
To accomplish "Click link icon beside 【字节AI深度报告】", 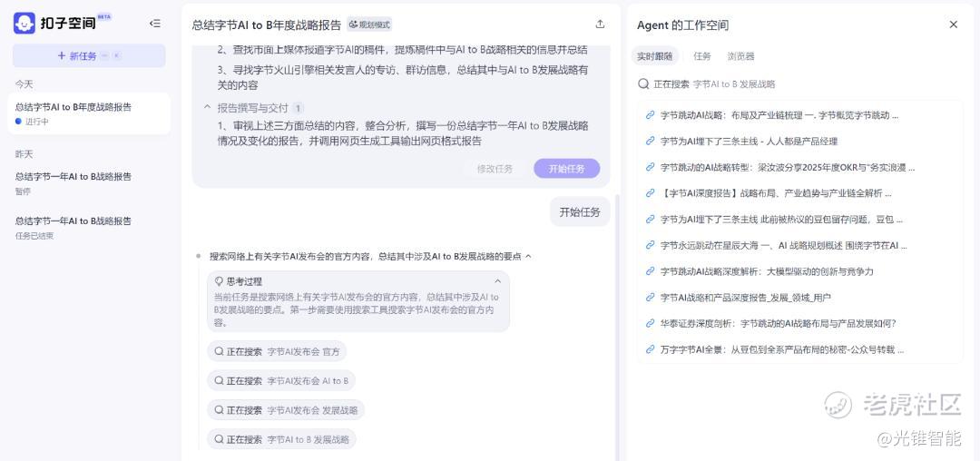I will pyautogui.click(x=650, y=193).
